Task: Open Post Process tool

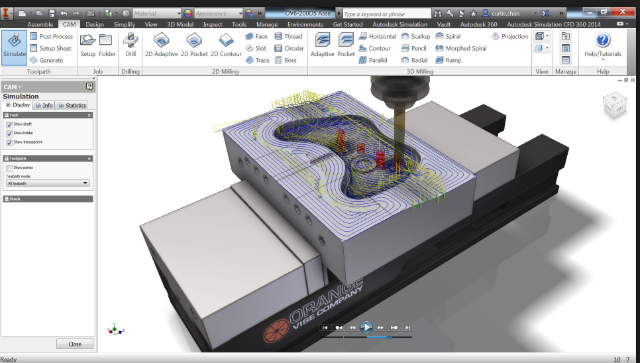Action: [51, 36]
